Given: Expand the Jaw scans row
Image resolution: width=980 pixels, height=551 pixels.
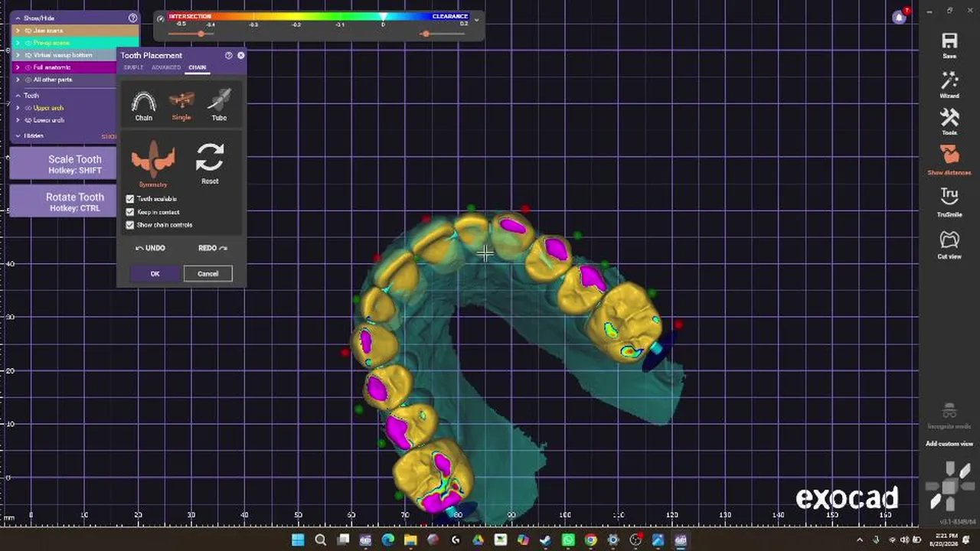Looking at the screenshot, I should pos(18,31).
